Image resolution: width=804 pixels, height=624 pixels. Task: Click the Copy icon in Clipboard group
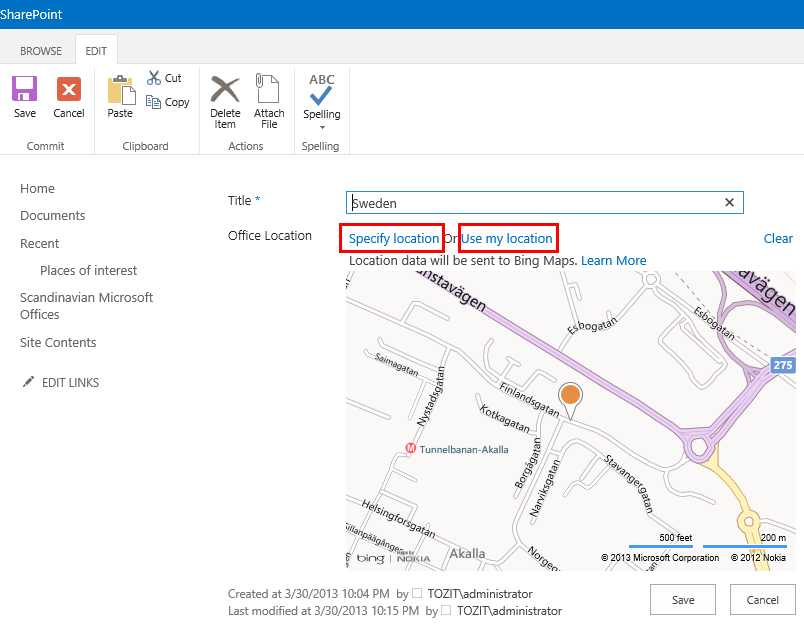[153, 102]
